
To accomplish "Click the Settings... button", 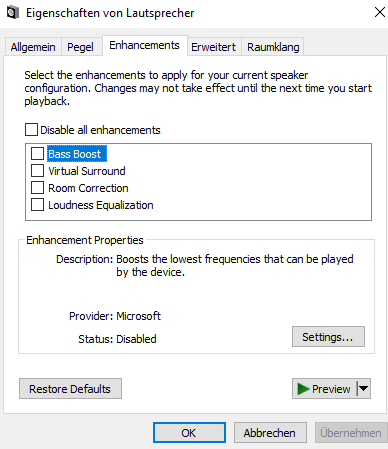I will [x=328, y=337].
